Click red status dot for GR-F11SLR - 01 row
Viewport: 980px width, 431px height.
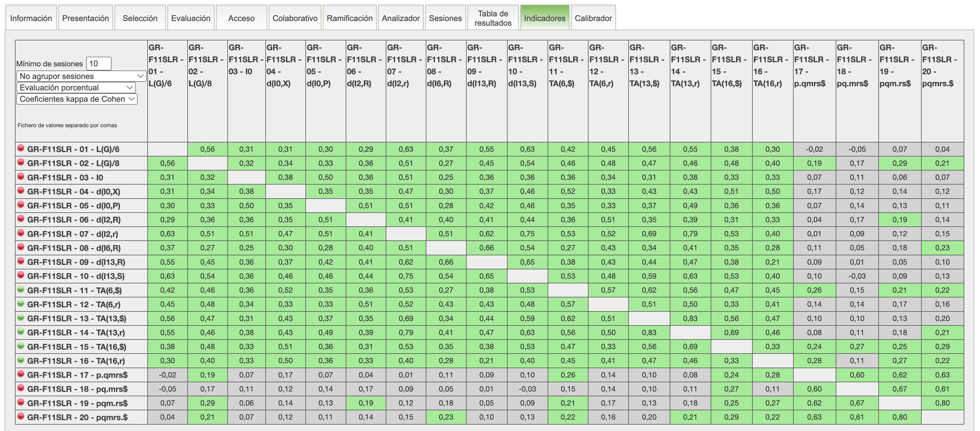click(21, 148)
